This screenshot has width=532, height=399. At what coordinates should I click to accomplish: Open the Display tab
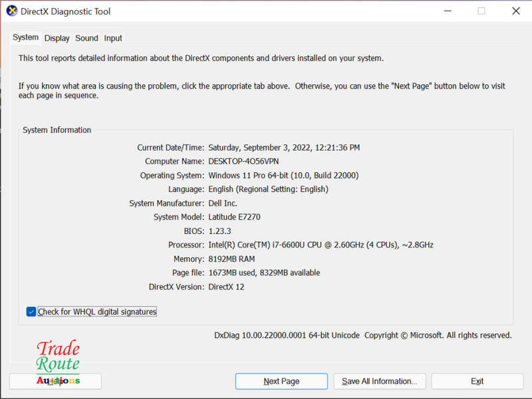(x=57, y=38)
